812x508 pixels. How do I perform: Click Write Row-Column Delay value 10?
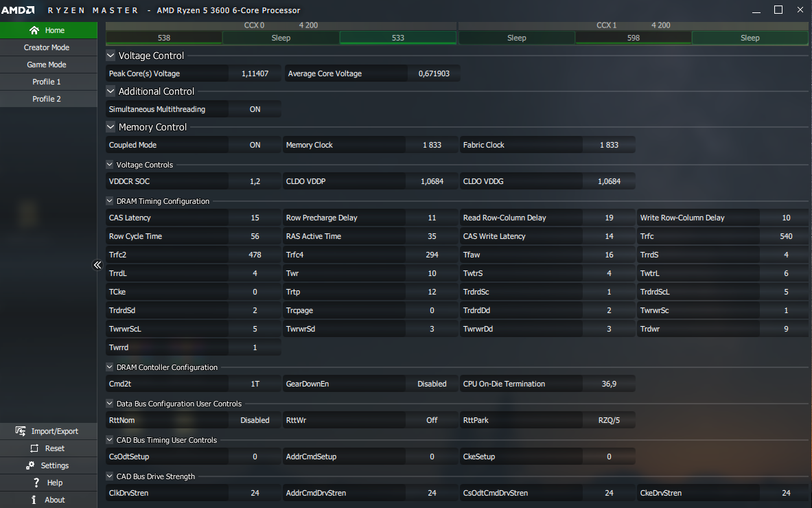(786, 218)
